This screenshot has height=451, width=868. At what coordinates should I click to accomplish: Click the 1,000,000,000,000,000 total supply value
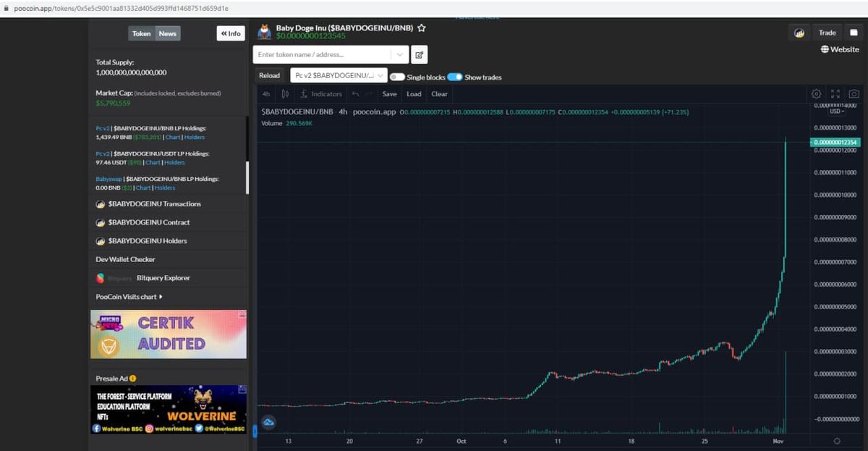[x=131, y=72]
